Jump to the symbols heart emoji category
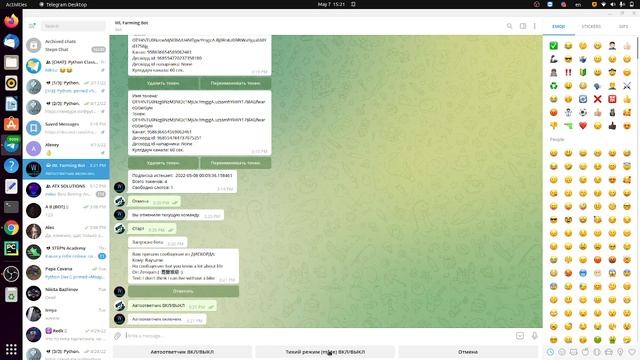Image resolution: width=640 pixels, height=360 pixels. (632, 352)
